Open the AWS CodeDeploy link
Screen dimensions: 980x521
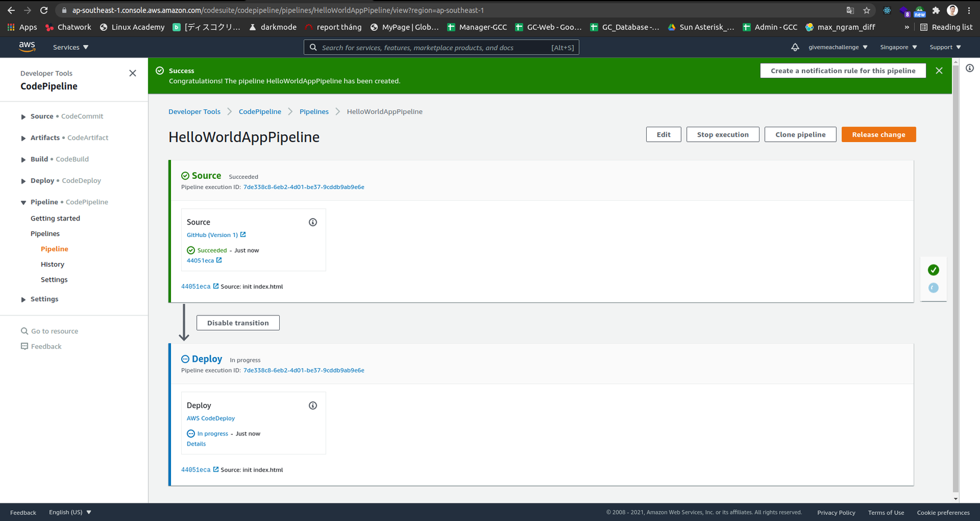coord(211,418)
